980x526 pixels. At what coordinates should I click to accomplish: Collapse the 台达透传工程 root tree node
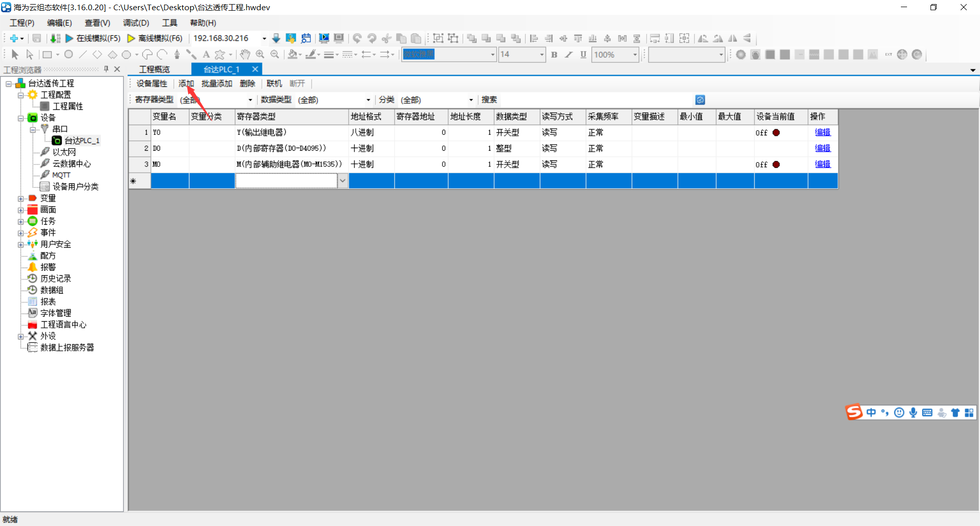click(9, 83)
